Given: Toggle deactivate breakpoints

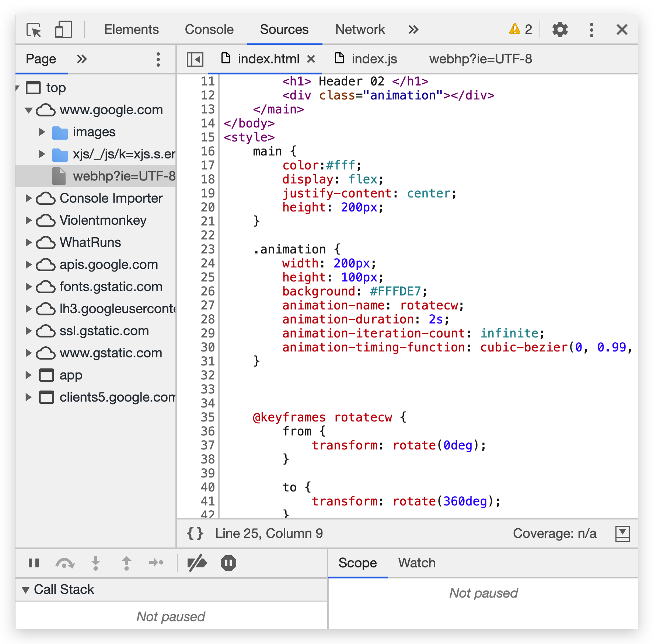Looking at the screenshot, I should (x=197, y=563).
